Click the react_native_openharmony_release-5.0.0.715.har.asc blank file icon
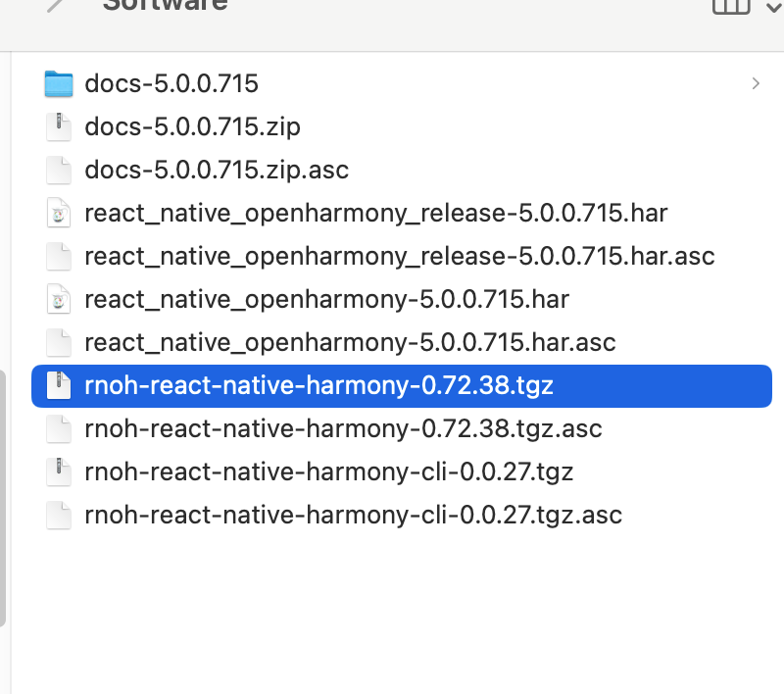Image resolution: width=784 pixels, height=694 pixels. pyautogui.click(x=59, y=256)
